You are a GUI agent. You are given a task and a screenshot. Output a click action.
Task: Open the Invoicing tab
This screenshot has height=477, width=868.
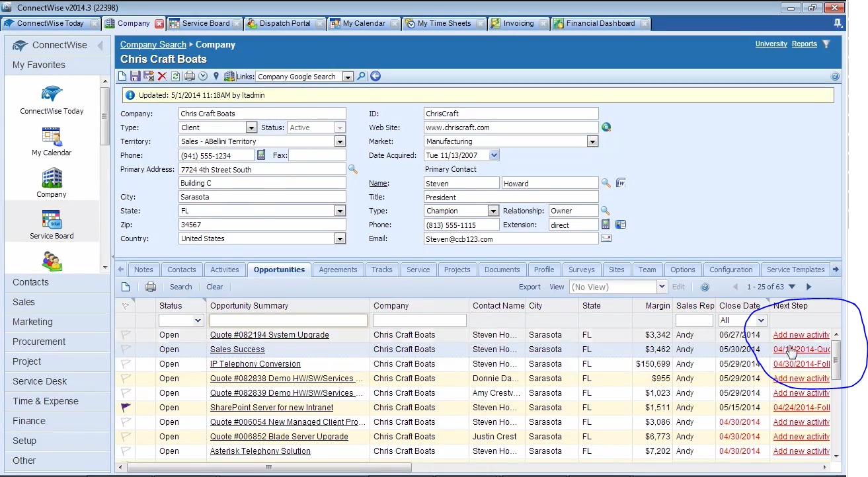(x=518, y=23)
